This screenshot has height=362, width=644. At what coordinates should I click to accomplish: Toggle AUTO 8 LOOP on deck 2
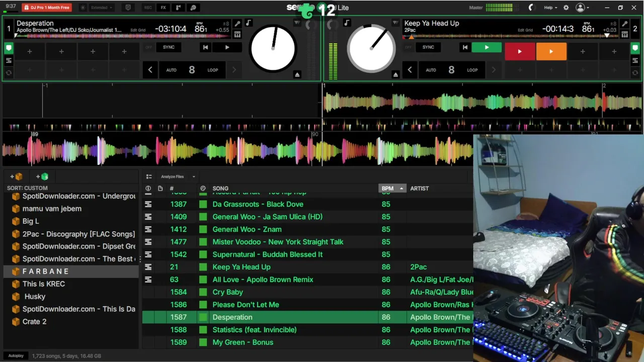click(451, 70)
